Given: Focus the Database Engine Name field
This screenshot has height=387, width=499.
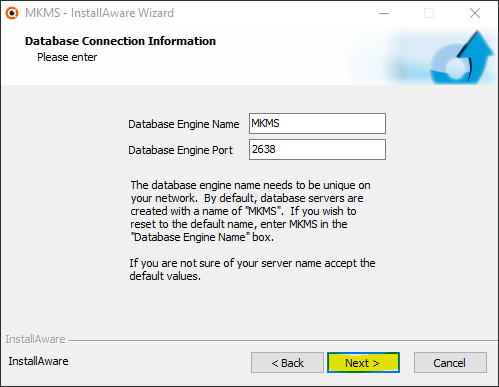Looking at the screenshot, I should coord(317,123).
